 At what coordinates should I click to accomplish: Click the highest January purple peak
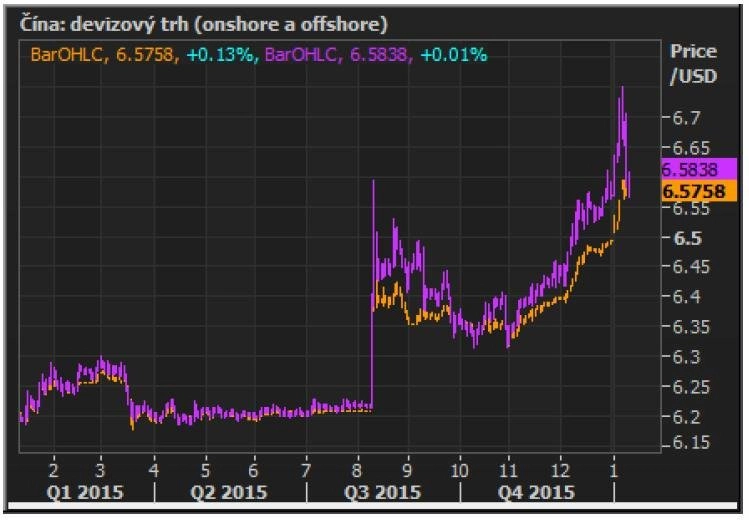(x=622, y=88)
